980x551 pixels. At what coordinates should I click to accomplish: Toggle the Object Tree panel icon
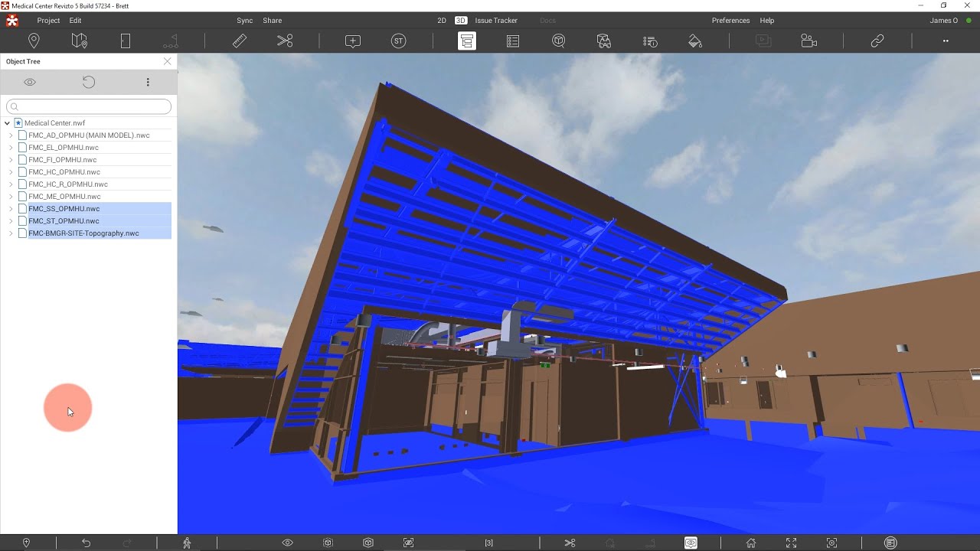[467, 41]
